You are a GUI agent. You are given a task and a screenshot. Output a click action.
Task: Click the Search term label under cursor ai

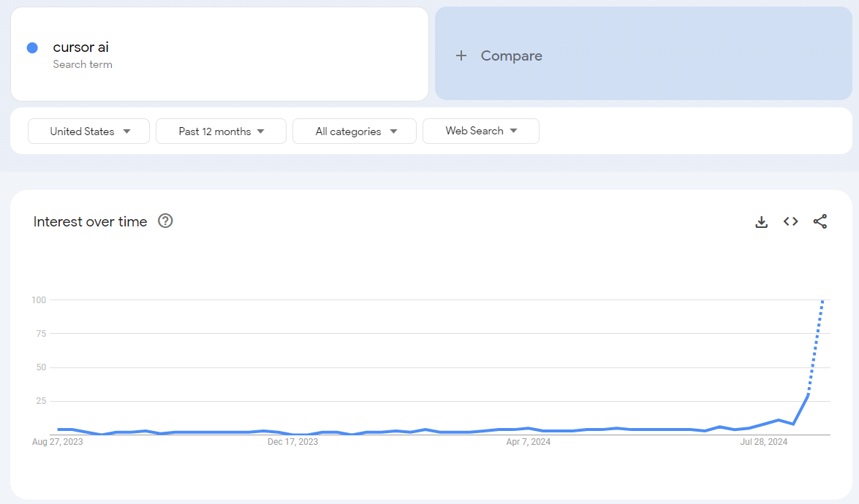tap(83, 64)
